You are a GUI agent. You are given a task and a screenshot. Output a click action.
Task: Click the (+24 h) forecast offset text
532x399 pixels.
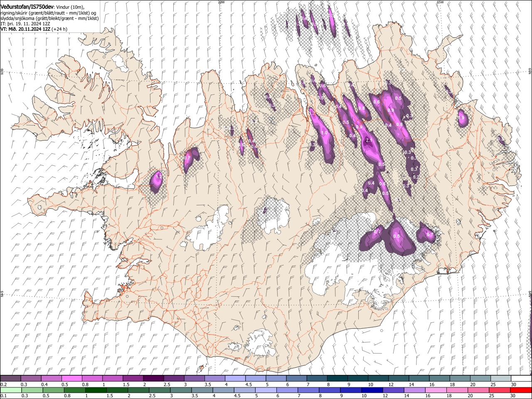[59, 29]
